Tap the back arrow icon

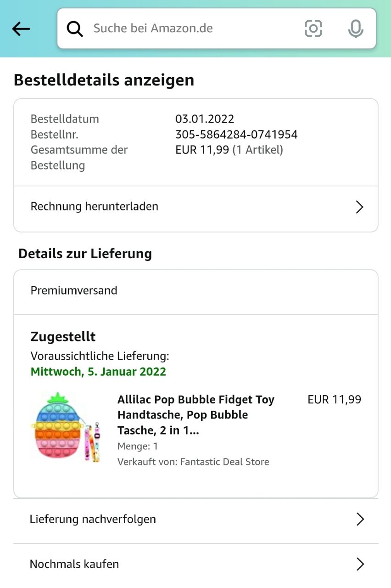[21, 29]
